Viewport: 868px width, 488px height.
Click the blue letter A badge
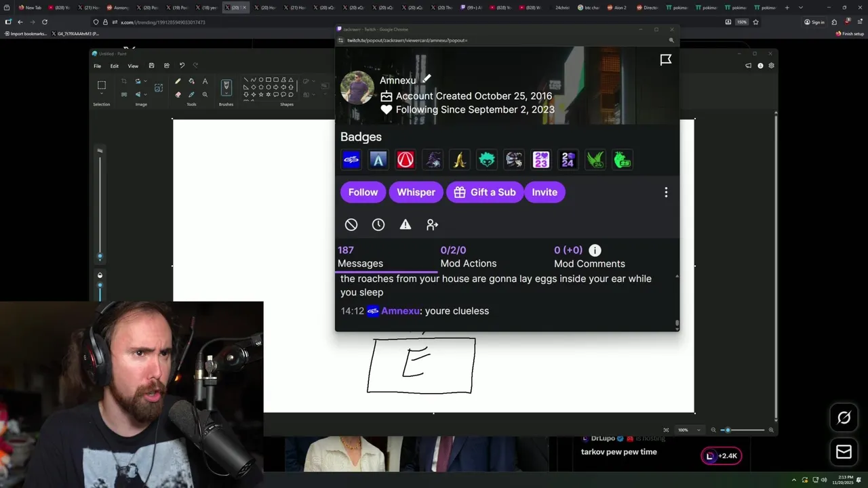point(378,160)
